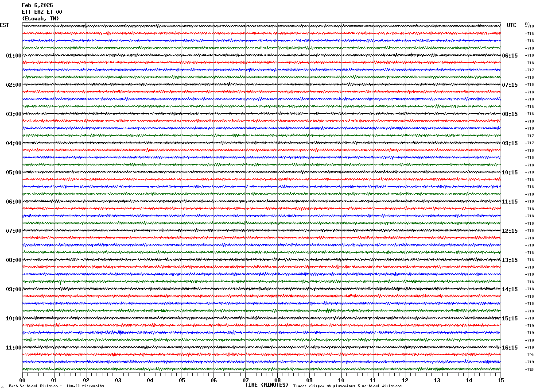Click minute marker 00 on the time axis
The width and height of the screenshot is (536, 392).
(22, 380)
